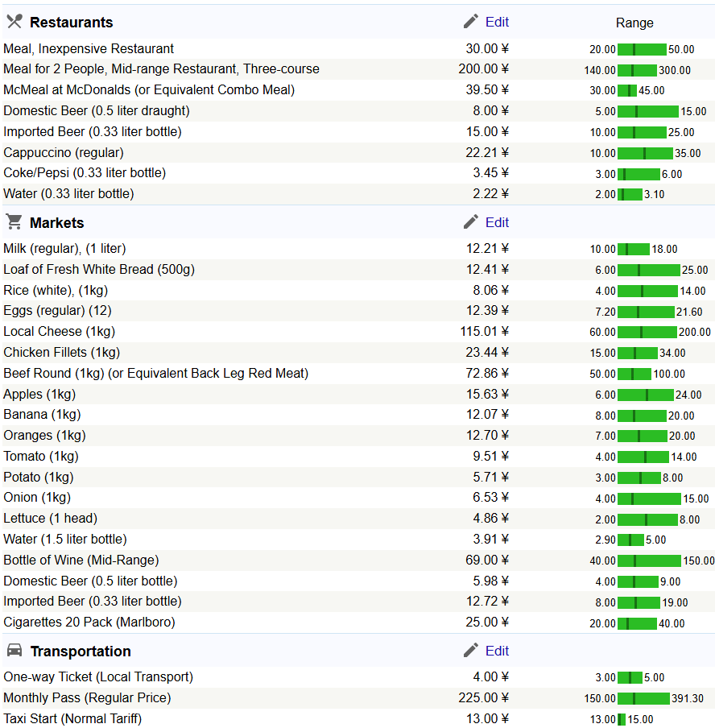Click the Markets shopping cart icon
The width and height of the screenshot is (715, 728).
pyautogui.click(x=14, y=222)
